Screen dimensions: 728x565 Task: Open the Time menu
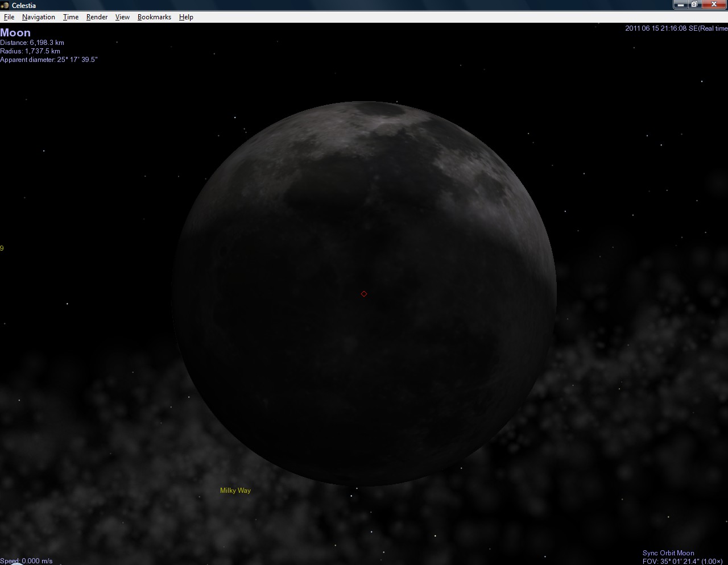click(x=71, y=17)
